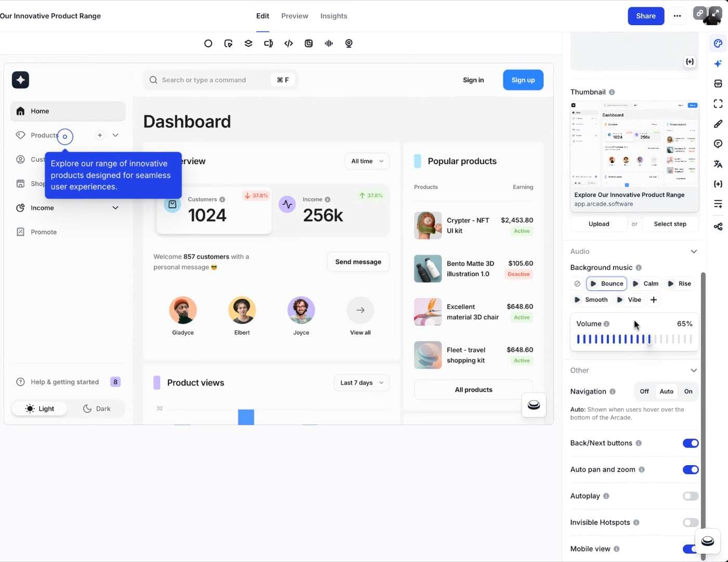Turn off Auto pan and zoom
The image size is (728, 562).
(691, 470)
